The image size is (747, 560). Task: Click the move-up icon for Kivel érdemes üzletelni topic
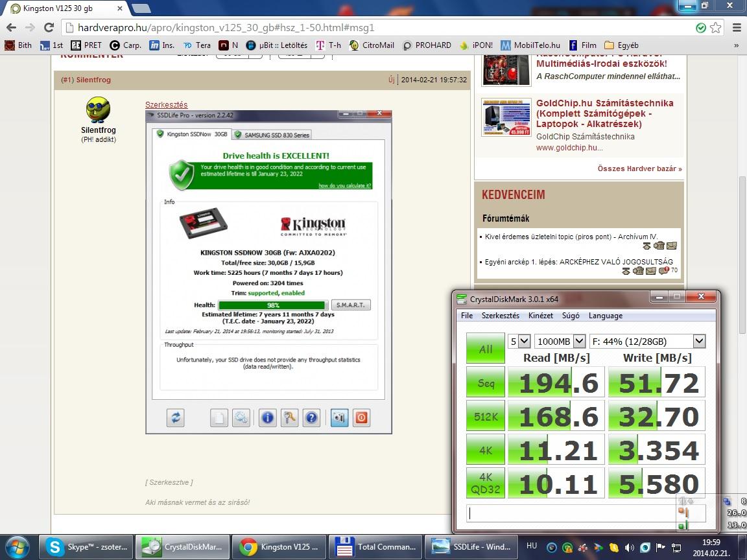[646, 246]
